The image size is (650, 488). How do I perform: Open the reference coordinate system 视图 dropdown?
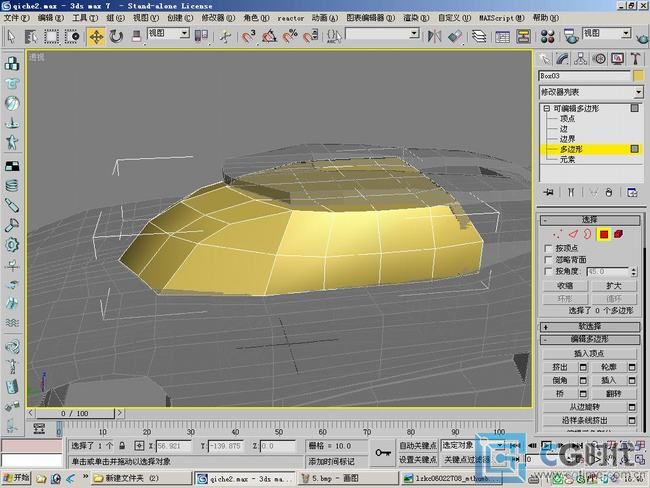(184, 33)
